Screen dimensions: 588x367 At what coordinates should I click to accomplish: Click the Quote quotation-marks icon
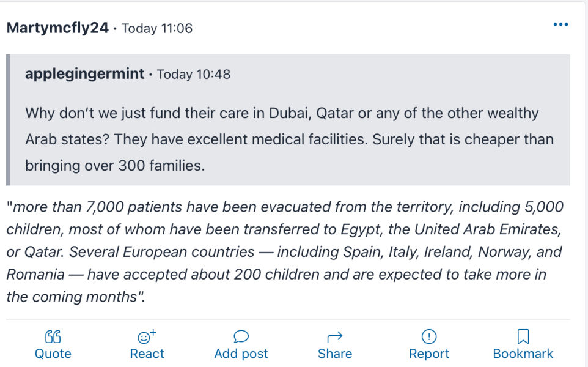coord(53,336)
